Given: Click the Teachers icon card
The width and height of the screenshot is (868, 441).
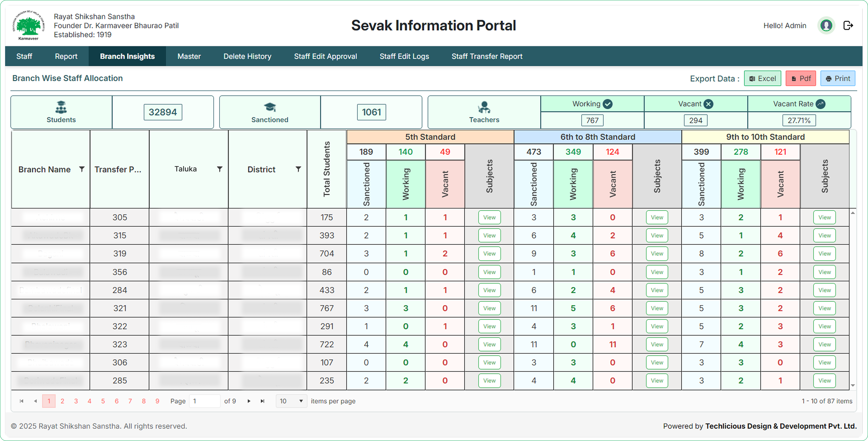Looking at the screenshot, I should click(x=484, y=112).
